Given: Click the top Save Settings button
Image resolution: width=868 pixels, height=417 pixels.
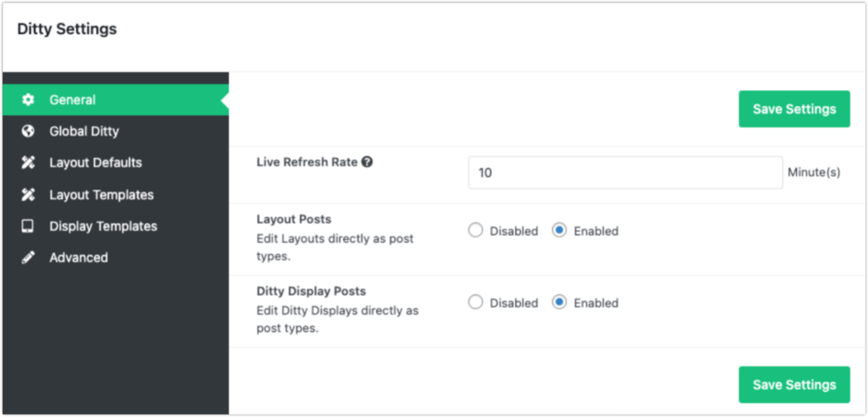Looking at the screenshot, I should (794, 109).
